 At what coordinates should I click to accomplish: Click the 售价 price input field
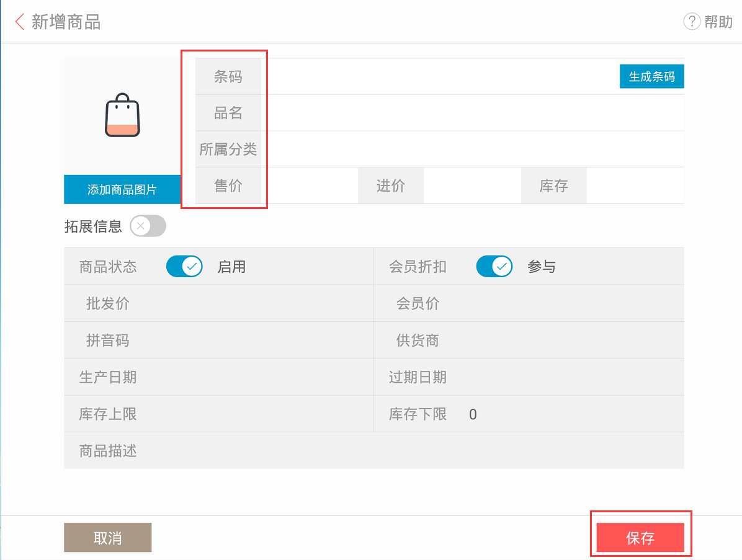point(309,186)
